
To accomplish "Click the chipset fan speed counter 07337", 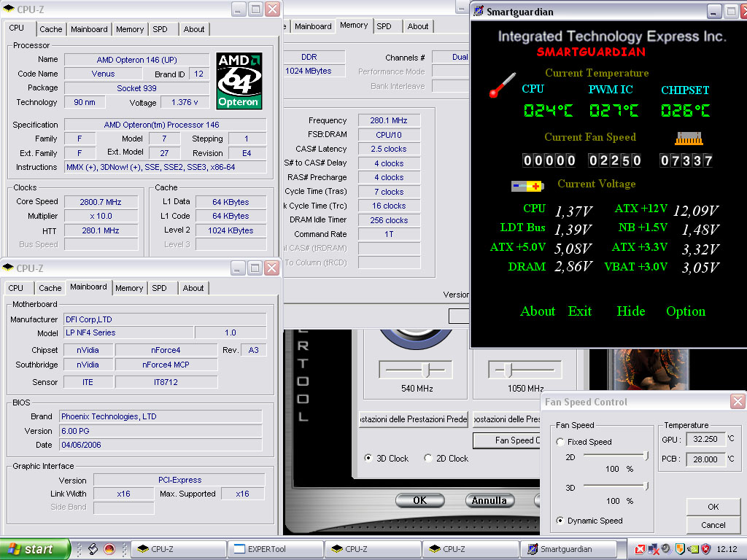I will 686,160.
